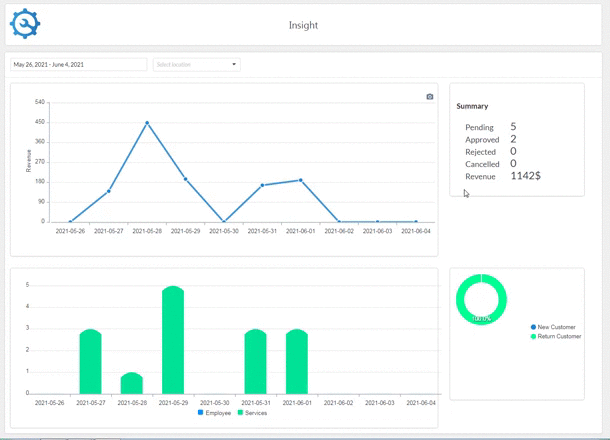This screenshot has width=610, height=440.
Task: Click the Pending count in Summary
Action: [513, 127]
